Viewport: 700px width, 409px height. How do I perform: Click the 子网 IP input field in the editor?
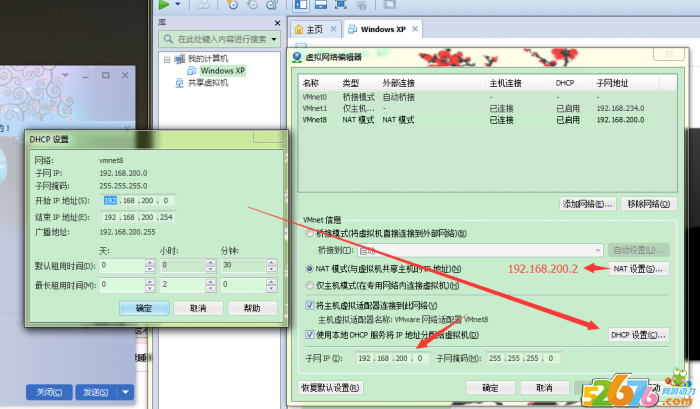coord(392,358)
